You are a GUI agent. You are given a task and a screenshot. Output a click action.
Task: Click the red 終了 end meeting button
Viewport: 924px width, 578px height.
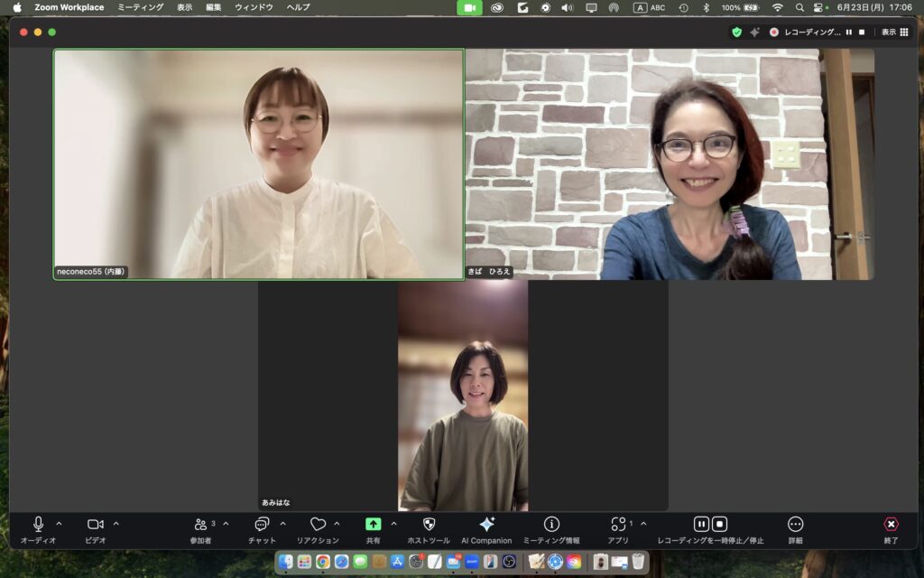point(891,525)
